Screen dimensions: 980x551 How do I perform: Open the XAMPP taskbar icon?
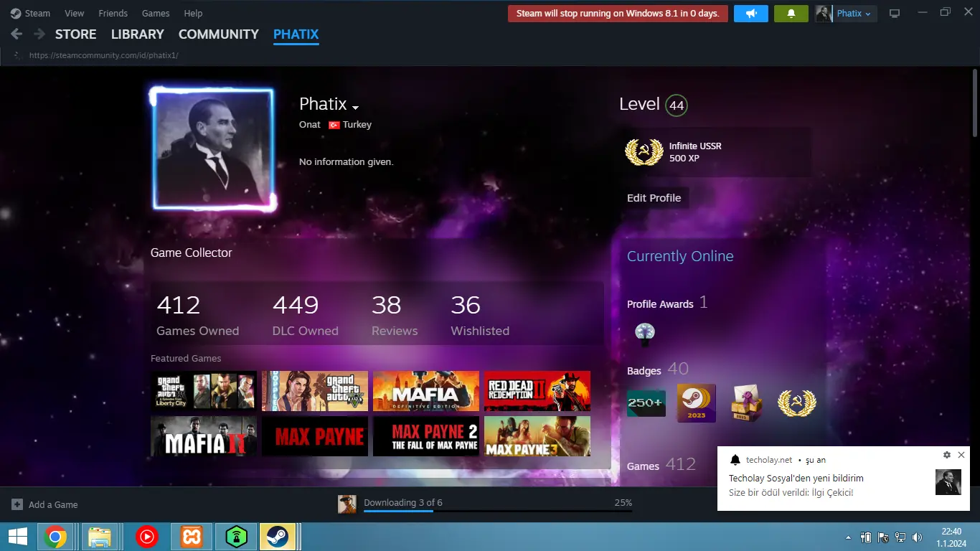(192, 536)
